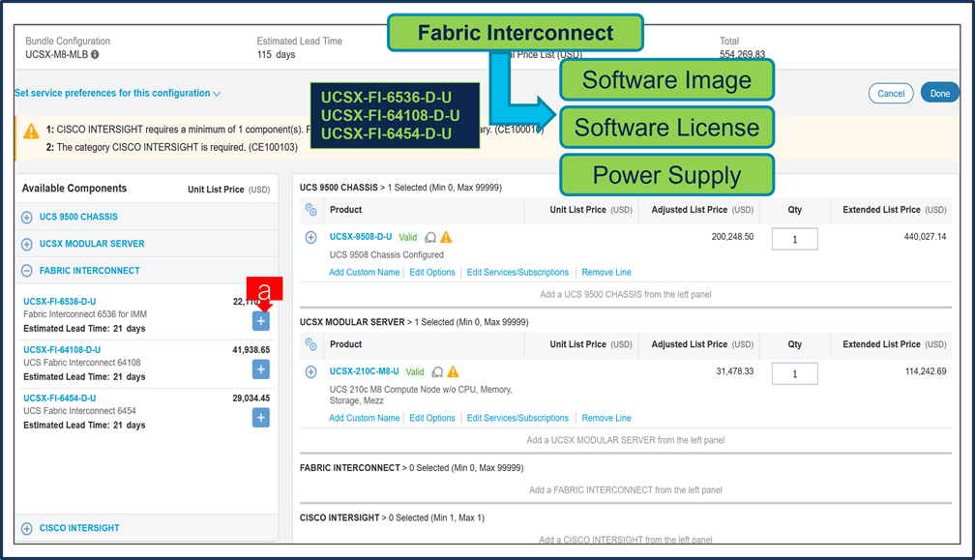This screenshot has width=975, height=560.
Task: Click the warning triangle beside UCSX-9508-D-U
Action: pos(446,237)
